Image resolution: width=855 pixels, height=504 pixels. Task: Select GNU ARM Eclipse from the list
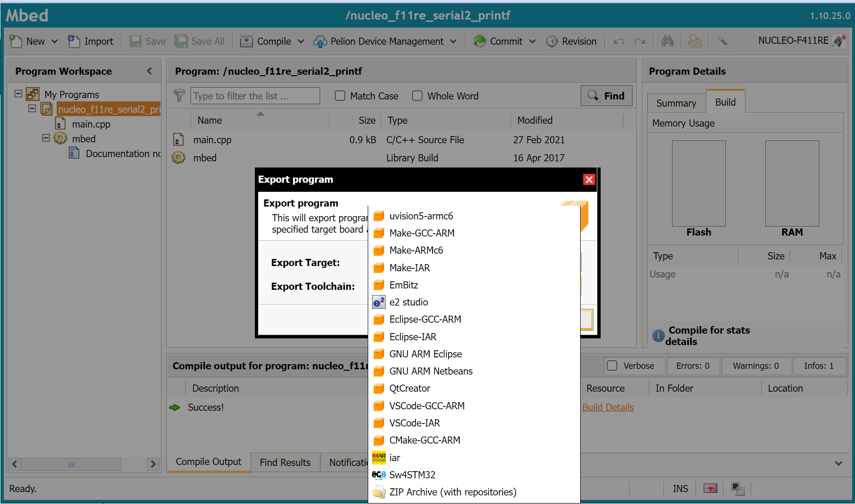click(x=474, y=354)
